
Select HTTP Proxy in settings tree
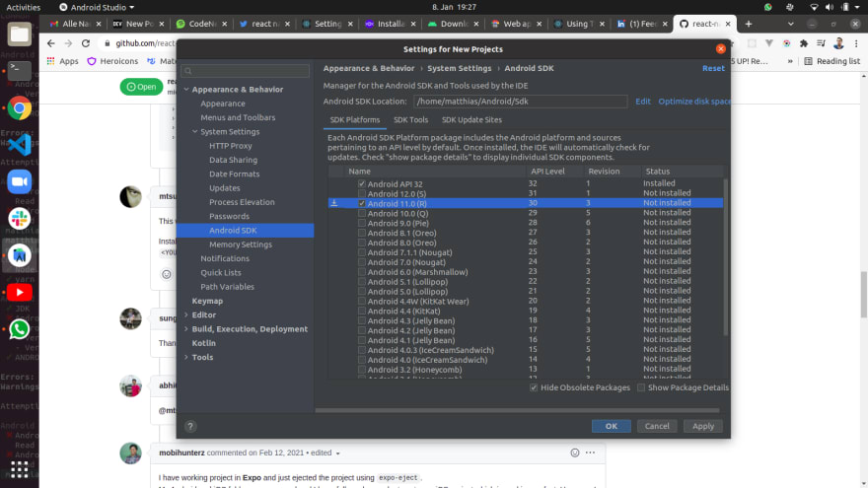coord(230,146)
